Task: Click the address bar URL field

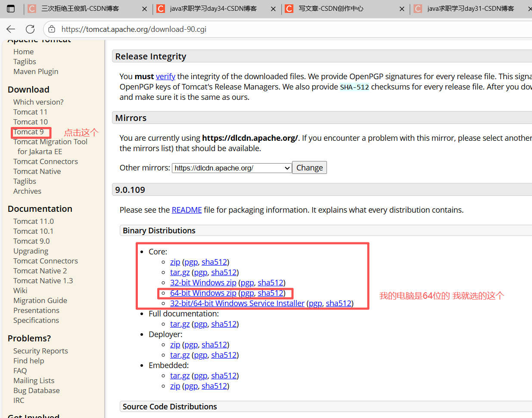Action: [x=134, y=29]
